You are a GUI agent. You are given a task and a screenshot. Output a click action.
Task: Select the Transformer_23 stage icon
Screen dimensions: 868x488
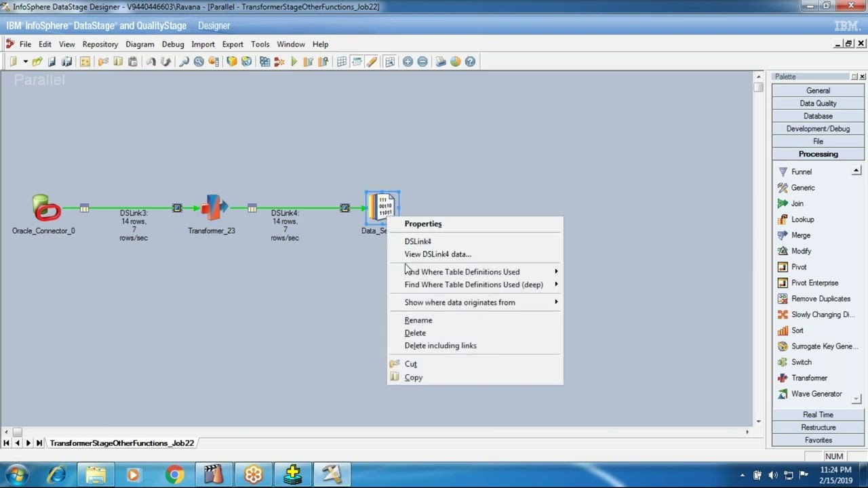coord(213,207)
